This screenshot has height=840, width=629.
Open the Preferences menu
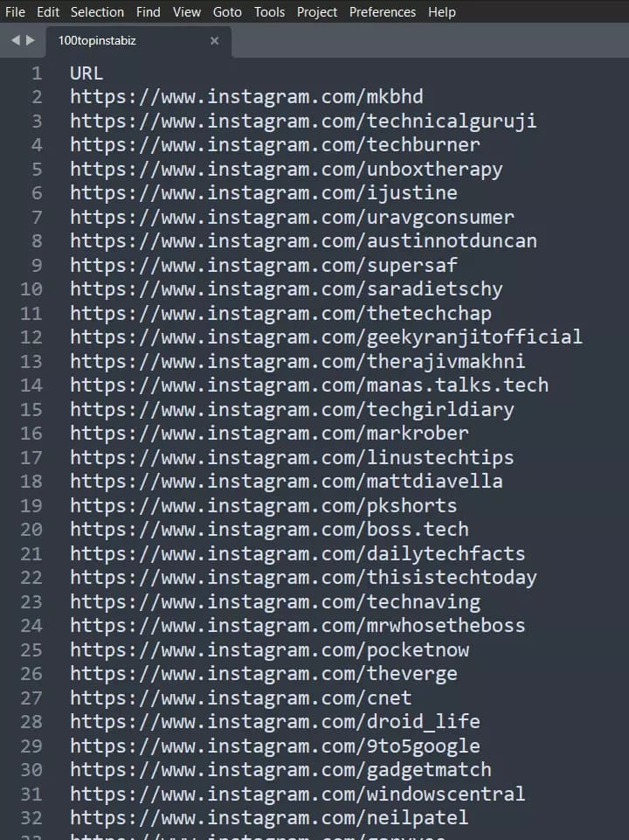(383, 11)
